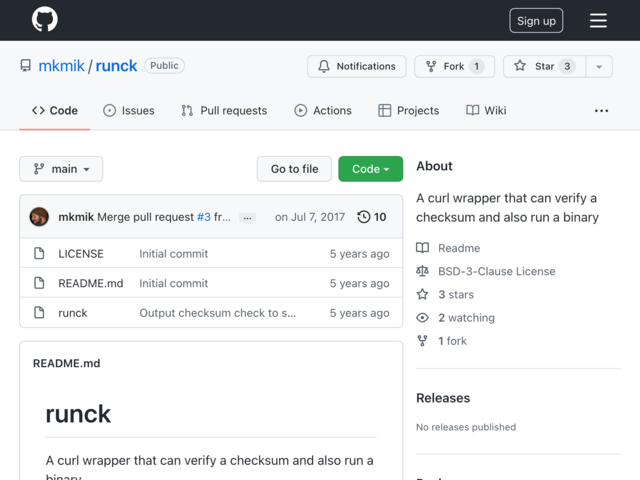This screenshot has height=480, width=640.
Task: Switch to the Wiki tab
Action: click(486, 111)
